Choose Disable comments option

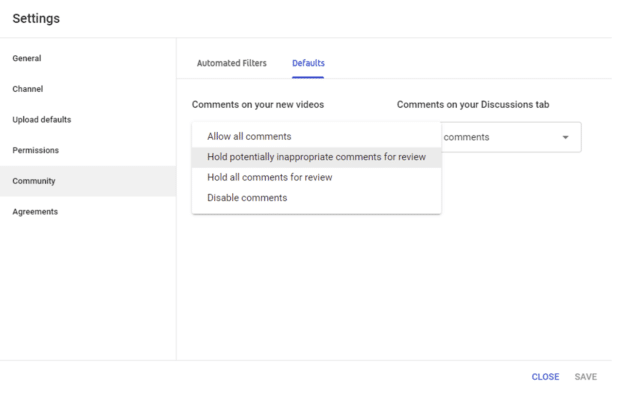pyautogui.click(x=316, y=198)
